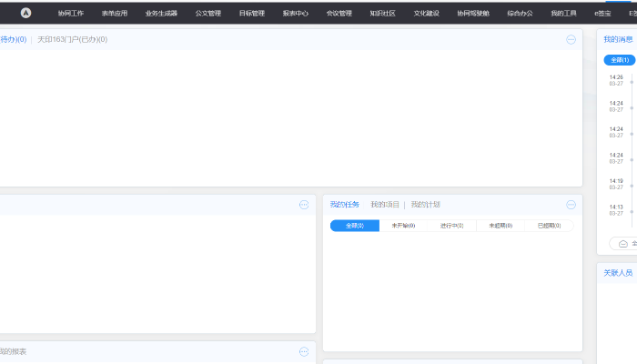The image size is (637, 364).
Task: Open ellipsis options for the report panel
Action: (x=304, y=351)
